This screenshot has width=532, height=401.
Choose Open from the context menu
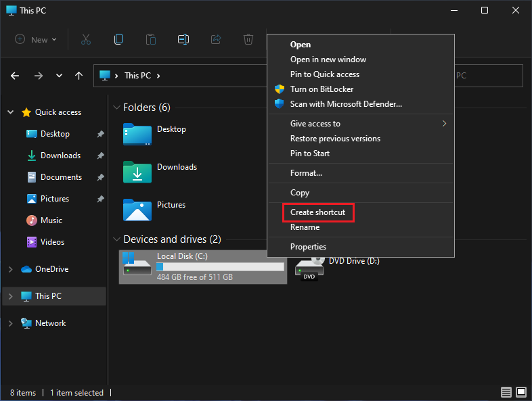point(361,45)
